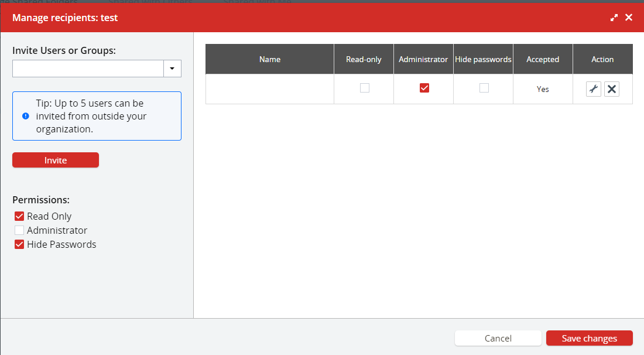Cancel the recipient changes
The image size is (644, 355).
pos(498,338)
